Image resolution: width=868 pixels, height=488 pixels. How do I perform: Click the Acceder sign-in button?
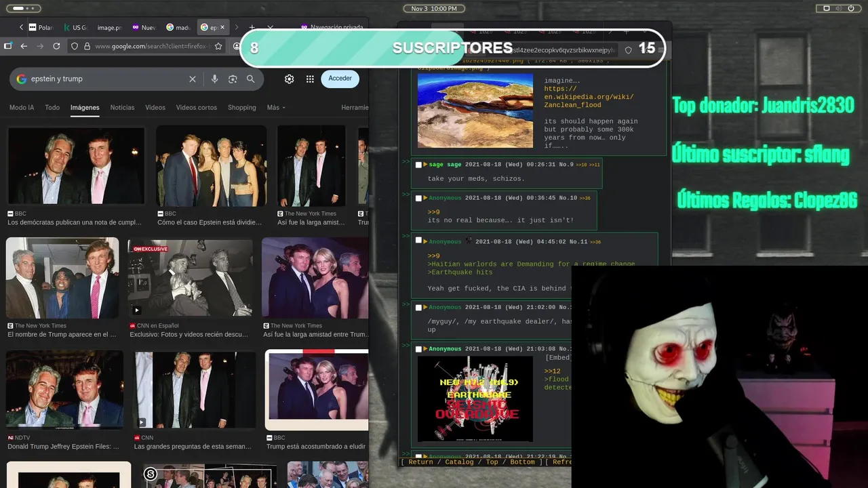[340, 79]
